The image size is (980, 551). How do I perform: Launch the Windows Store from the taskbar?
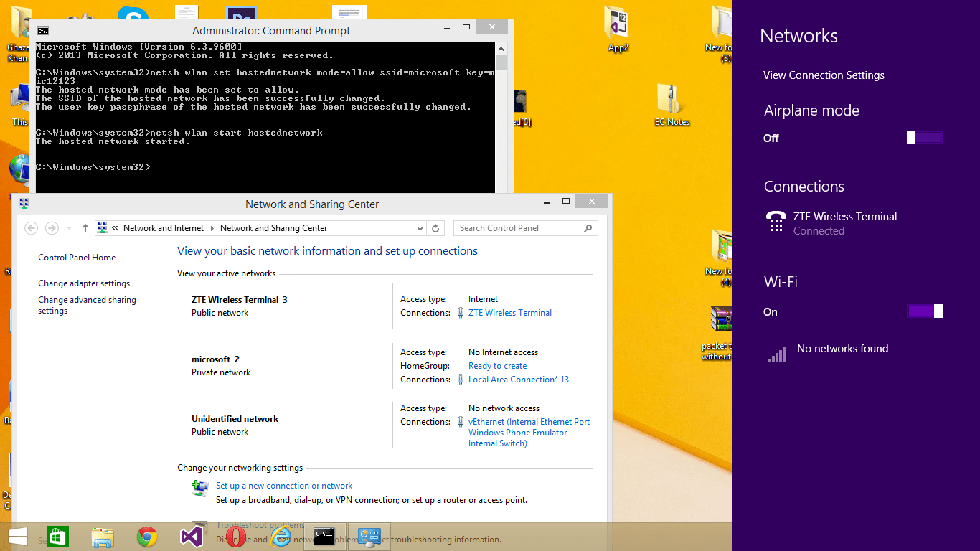tap(57, 537)
